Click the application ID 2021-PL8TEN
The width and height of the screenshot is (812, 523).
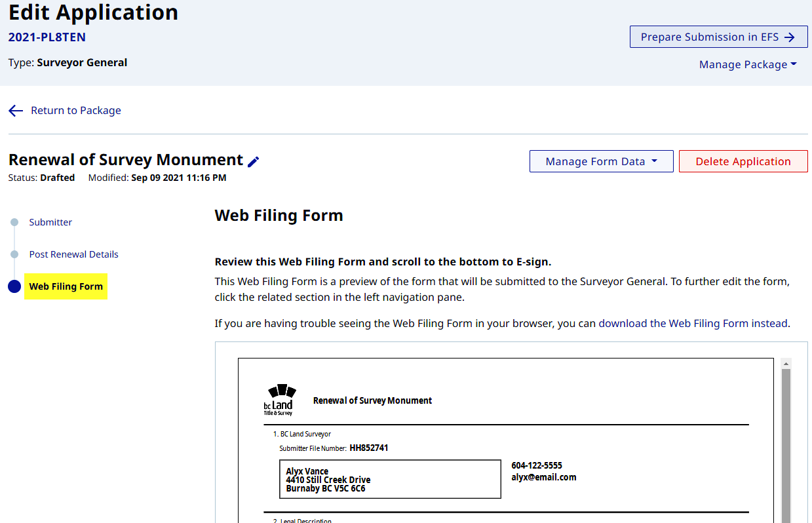point(47,37)
